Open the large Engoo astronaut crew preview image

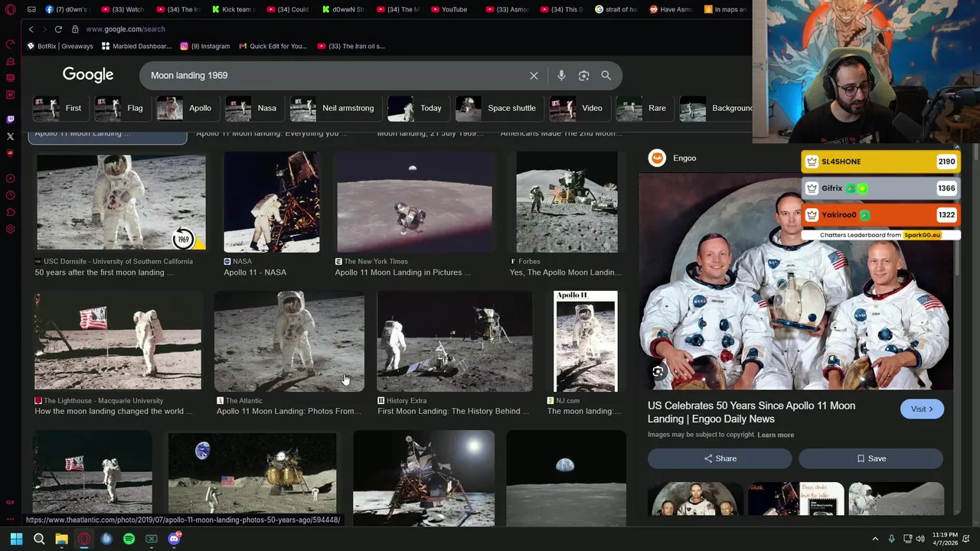click(796, 281)
